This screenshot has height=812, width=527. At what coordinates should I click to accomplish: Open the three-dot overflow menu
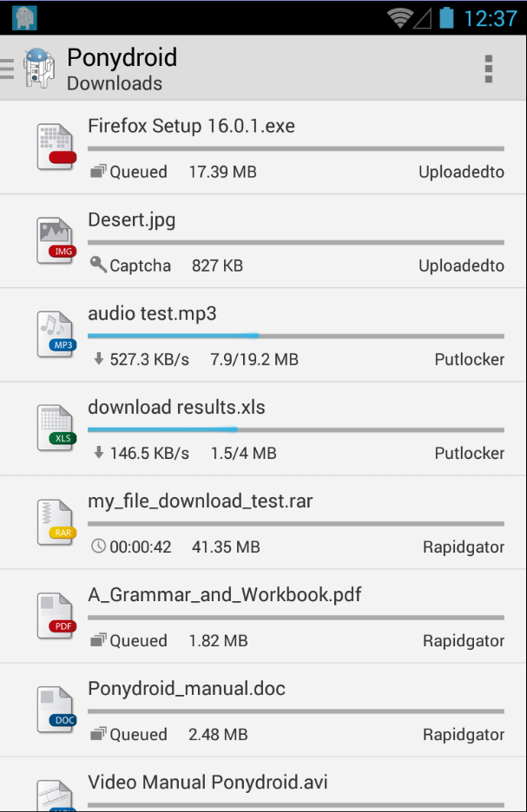tap(489, 69)
